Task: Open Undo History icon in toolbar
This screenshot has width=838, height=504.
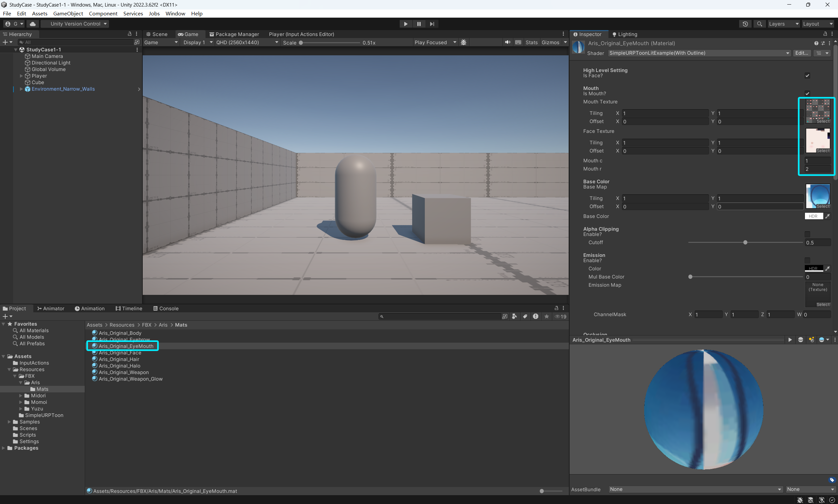Action: tap(745, 24)
